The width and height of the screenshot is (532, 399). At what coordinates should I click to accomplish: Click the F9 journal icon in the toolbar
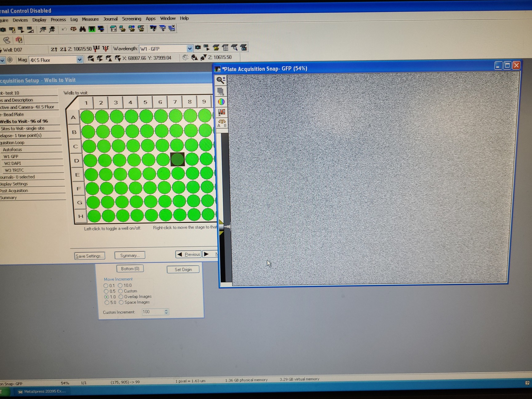[x=113, y=29]
